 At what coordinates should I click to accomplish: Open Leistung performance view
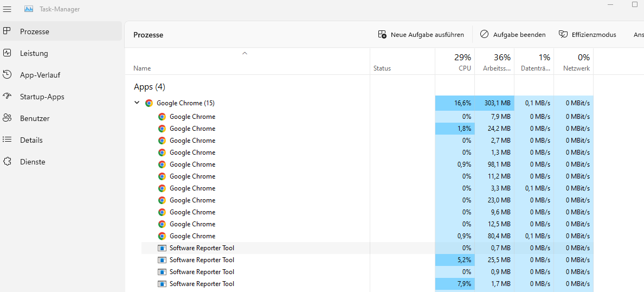click(x=34, y=53)
